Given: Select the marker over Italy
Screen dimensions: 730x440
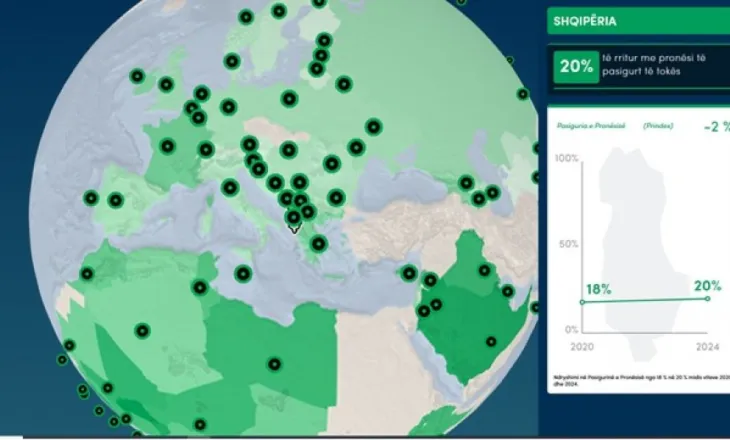Looking at the screenshot, I should [229, 186].
